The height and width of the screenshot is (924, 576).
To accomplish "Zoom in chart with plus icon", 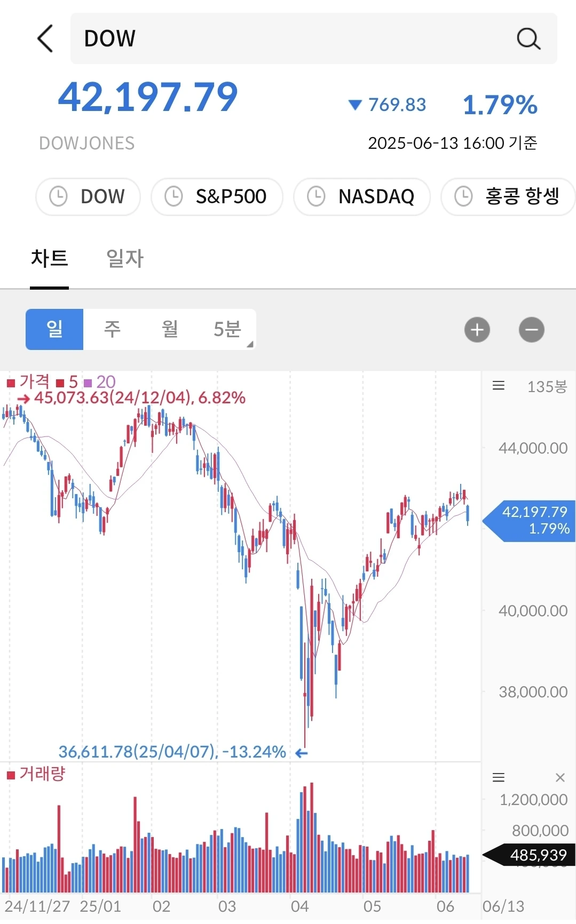I will 477,330.
